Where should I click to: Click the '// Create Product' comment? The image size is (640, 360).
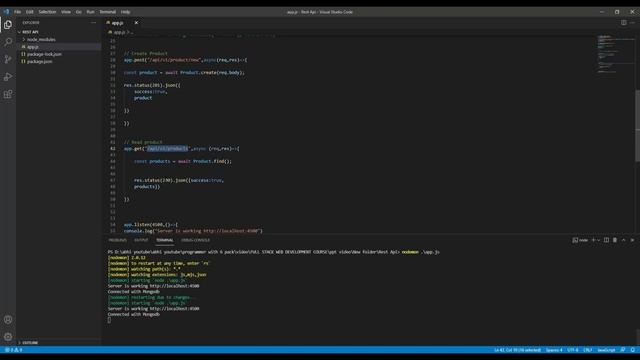click(x=146, y=53)
